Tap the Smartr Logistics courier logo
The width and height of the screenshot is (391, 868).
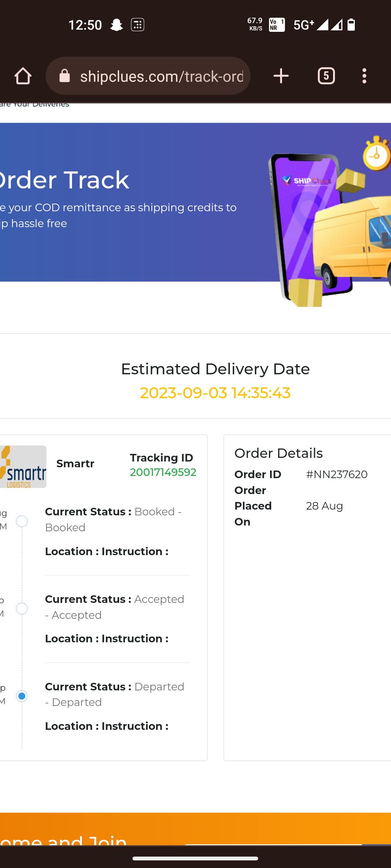(x=22, y=467)
